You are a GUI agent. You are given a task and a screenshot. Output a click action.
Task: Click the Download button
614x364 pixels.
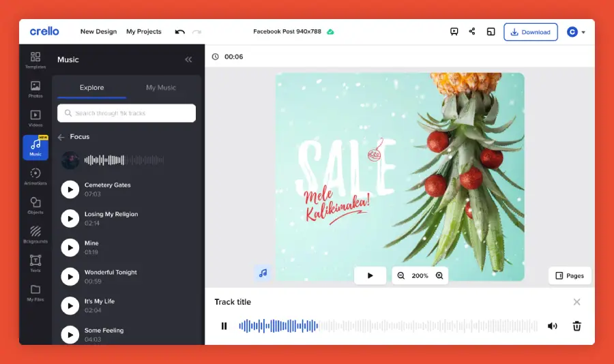(531, 32)
